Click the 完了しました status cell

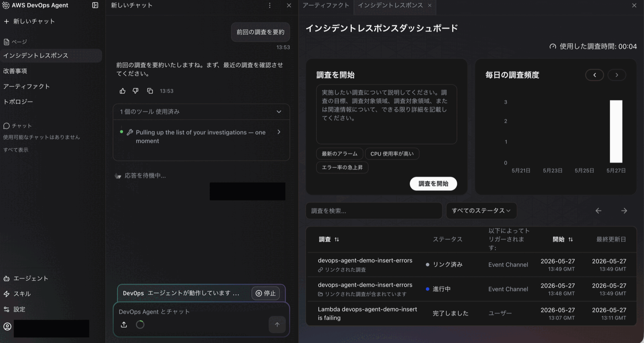point(450,313)
